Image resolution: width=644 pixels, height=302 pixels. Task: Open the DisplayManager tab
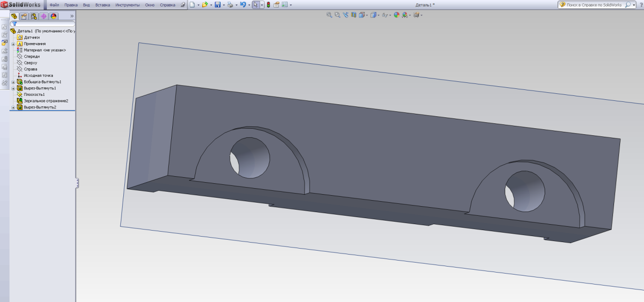pos(53,16)
